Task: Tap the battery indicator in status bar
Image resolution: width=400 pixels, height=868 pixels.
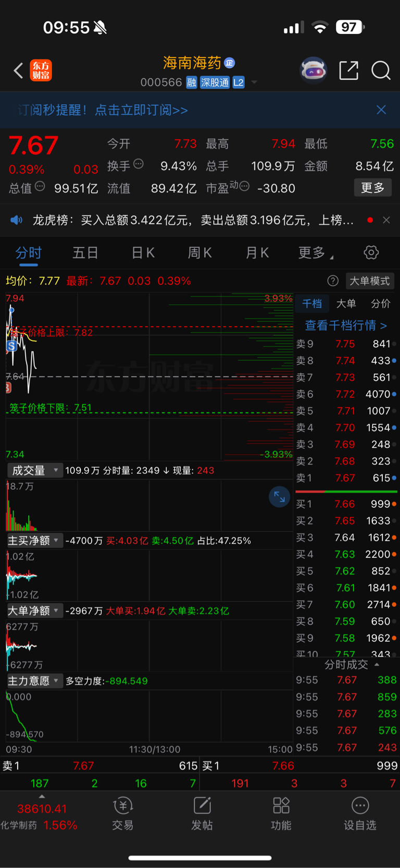Action: click(350, 27)
